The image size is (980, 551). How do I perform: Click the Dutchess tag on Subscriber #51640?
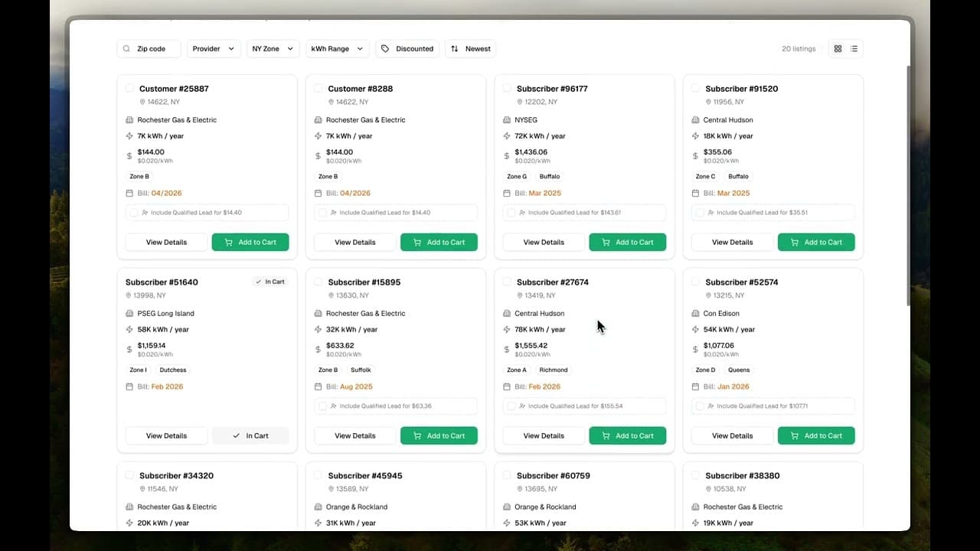tap(173, 370)
